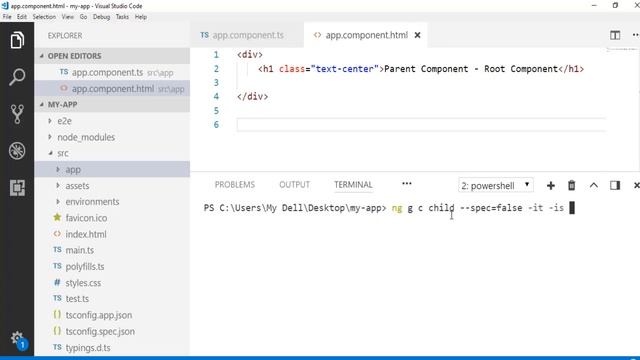
Task: Maximize the panel with the up chevron
Action: point(593,186)
